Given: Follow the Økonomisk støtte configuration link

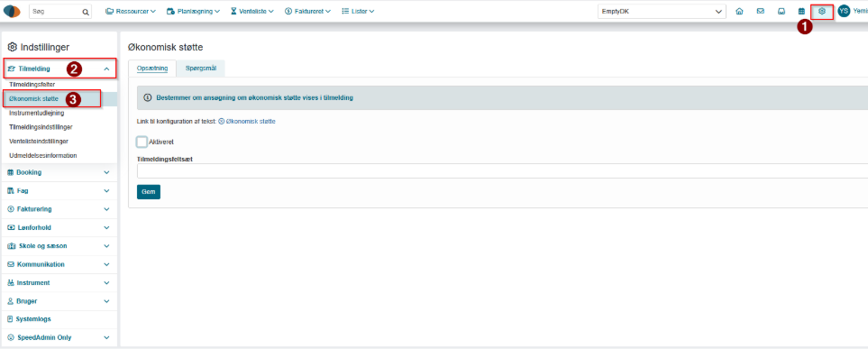Looking at the screenshot, I should click(247, 121).
